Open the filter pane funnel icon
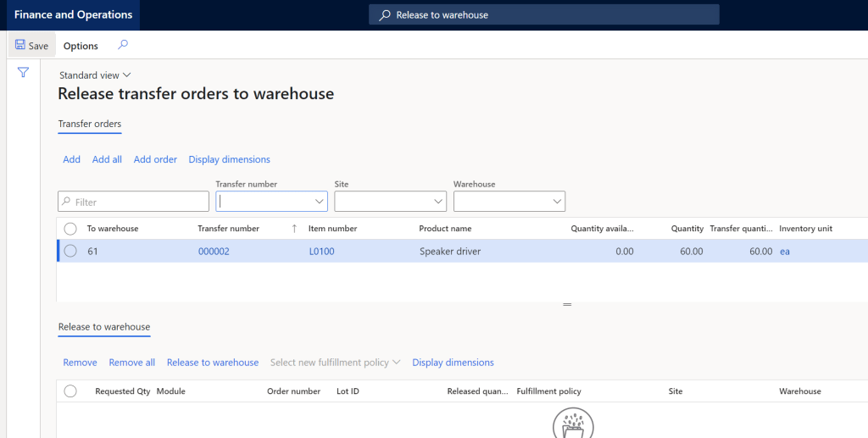Image resolution: width=868 pixels, height=438 pixels. [x=24, y=73]
